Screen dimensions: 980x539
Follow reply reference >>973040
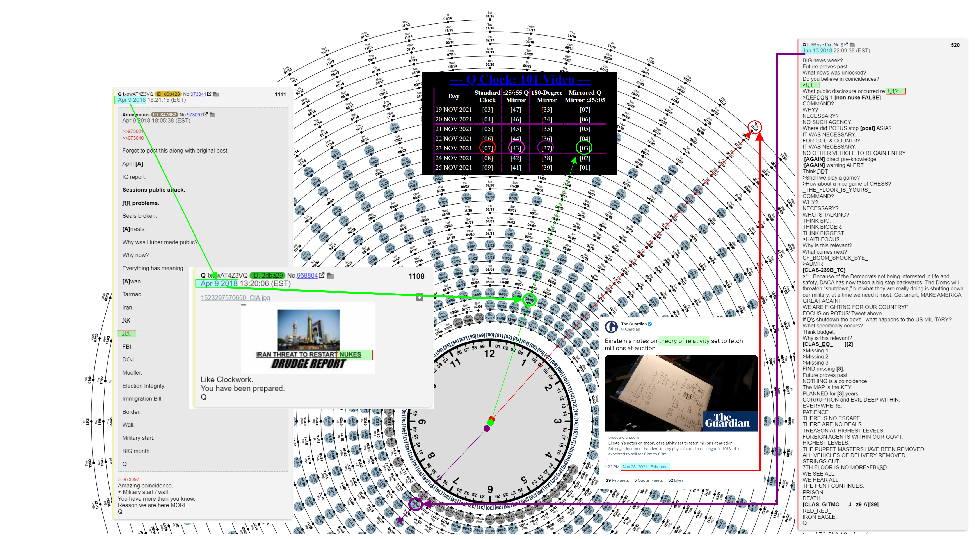pyautogui.click(x=133, y=138)
